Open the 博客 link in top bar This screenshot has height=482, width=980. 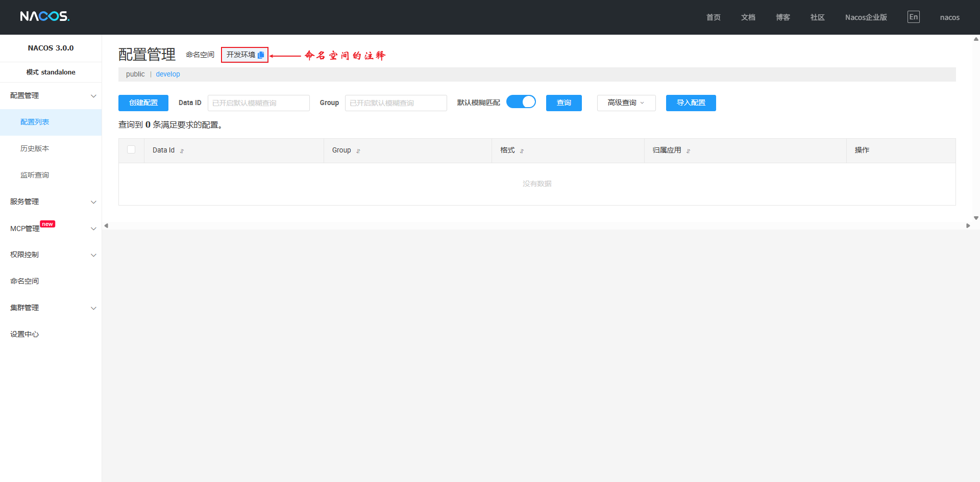783,17
